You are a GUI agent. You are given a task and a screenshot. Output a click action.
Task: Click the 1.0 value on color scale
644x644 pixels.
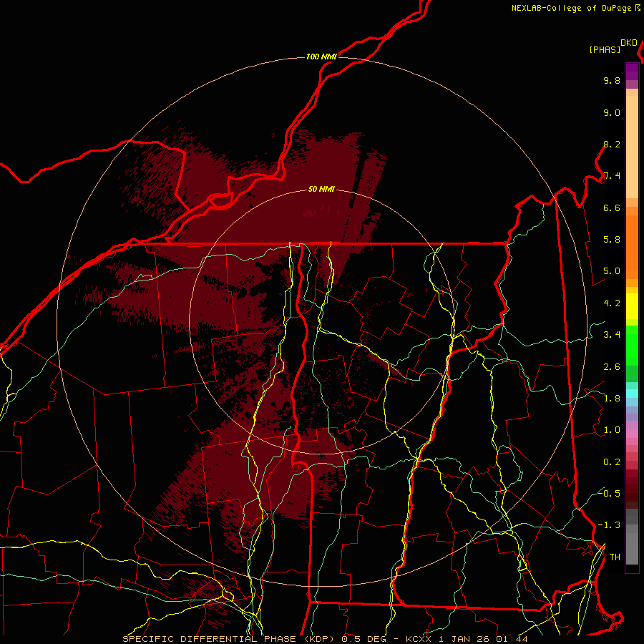pyautogui.click(x=612, y=431)
